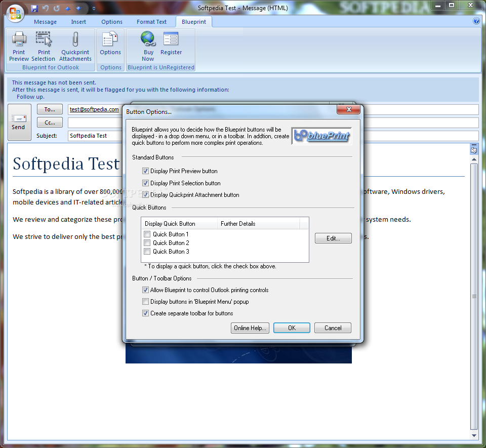Open Outlook help question mark icon
Image resolution: width=486 pixels, height=448 pixels.
click(x=476, y=21)
